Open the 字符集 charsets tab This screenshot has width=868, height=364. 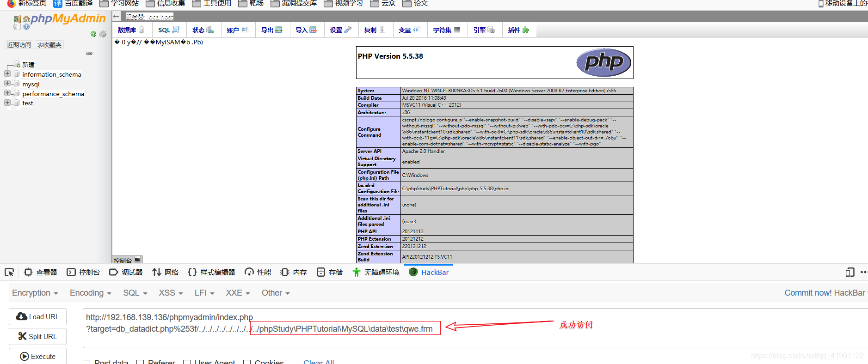[x=447, y=30]
